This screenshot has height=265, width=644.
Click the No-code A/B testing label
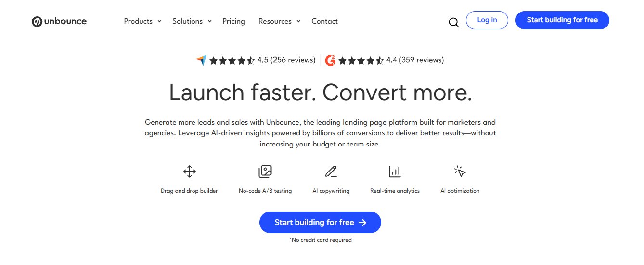coord(265,191)
